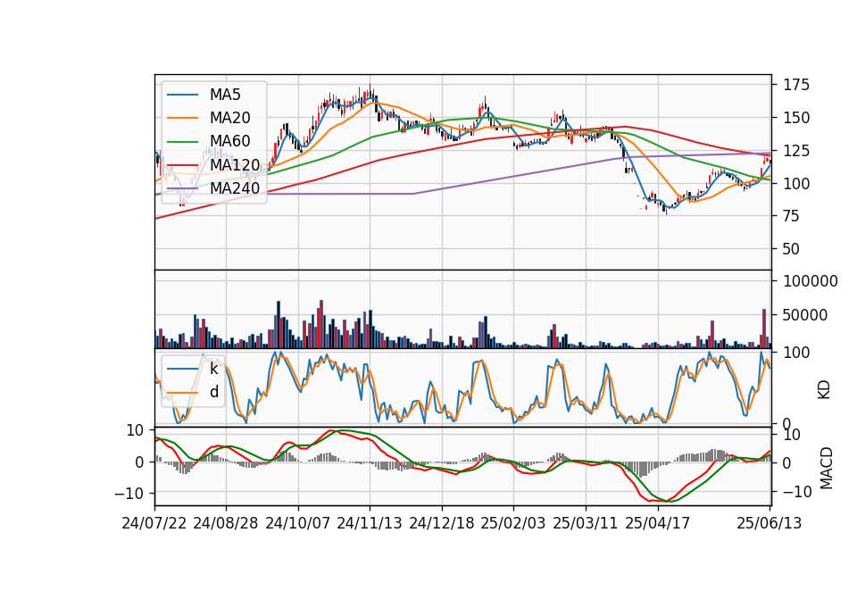Screen dimensions: 857x616
Task: Click the MA20 legend label
Action: point(229,118)
